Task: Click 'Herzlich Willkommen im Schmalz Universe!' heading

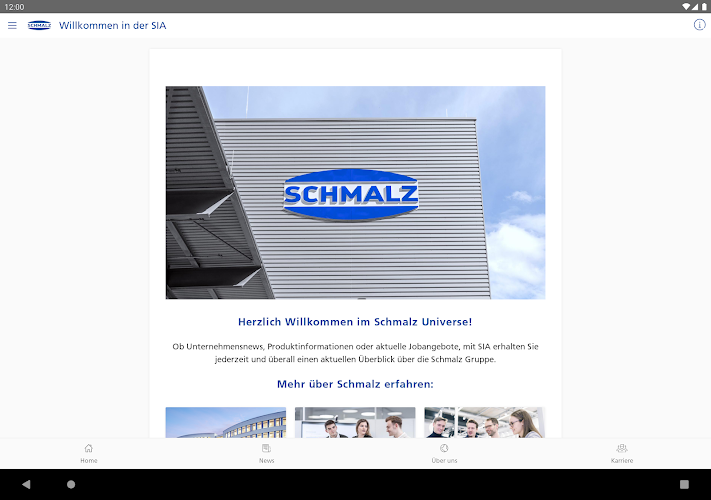Action: click(x=355, y=322)
